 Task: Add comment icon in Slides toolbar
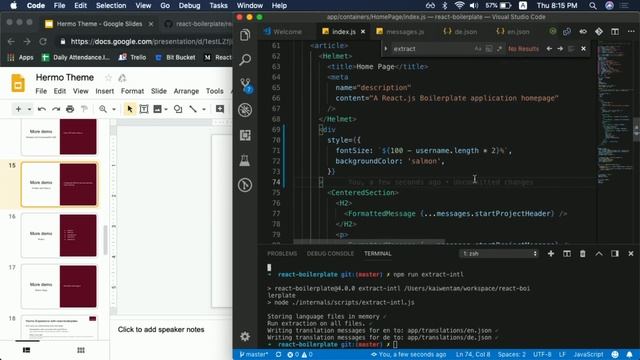220,109
